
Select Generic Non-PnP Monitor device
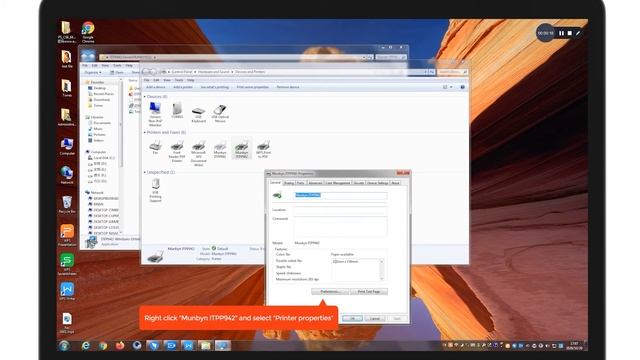click(x=155, y=114)
